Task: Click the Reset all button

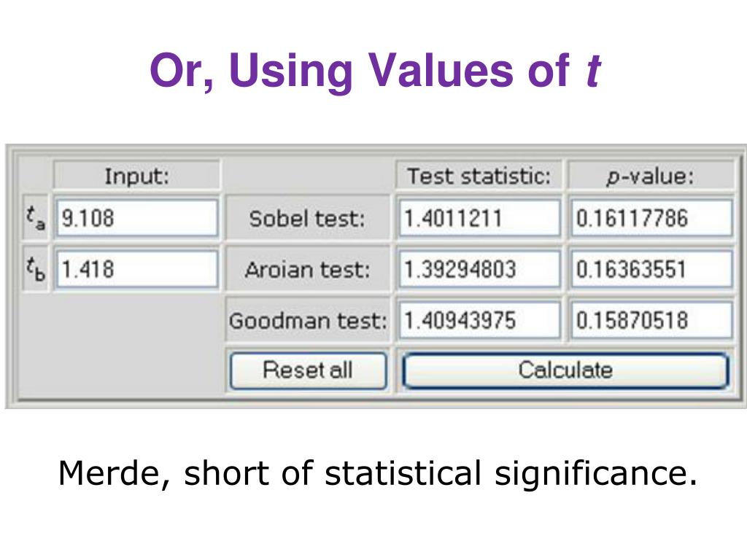Action: point(309,370)
